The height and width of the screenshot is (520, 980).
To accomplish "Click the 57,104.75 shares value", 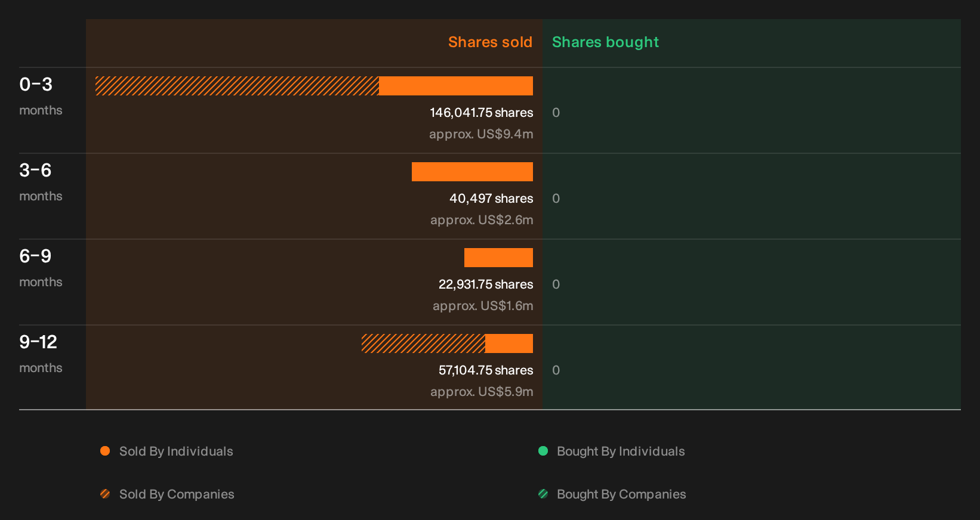I will [x=486, y=370].
